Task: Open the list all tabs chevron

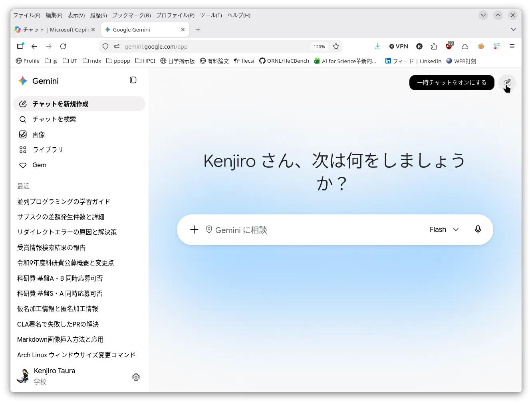Action: coord(514,30)
